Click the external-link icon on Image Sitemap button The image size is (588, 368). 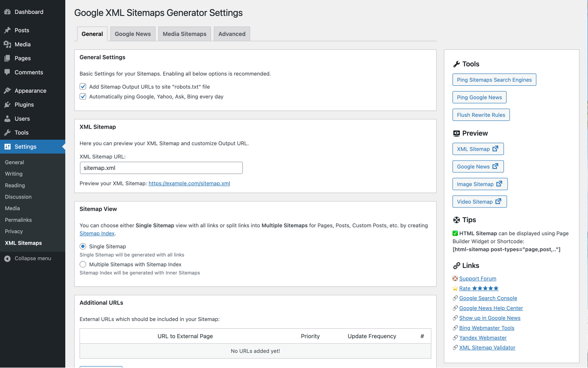coord(499,184)
